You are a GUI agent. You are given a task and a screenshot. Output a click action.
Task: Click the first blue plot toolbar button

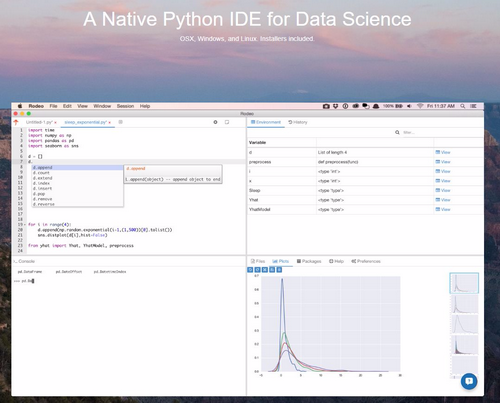[x=250, y=270]
